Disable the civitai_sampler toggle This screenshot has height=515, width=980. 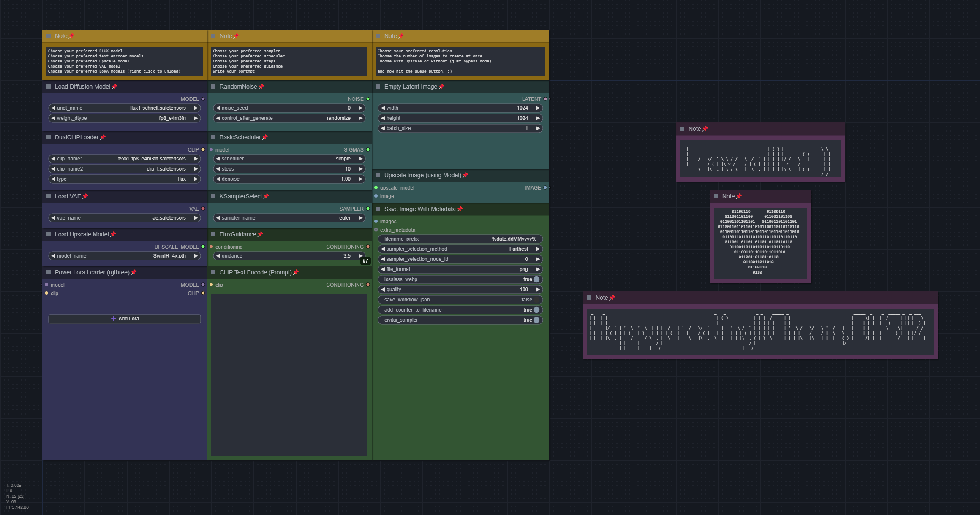[x=536, y=320]
